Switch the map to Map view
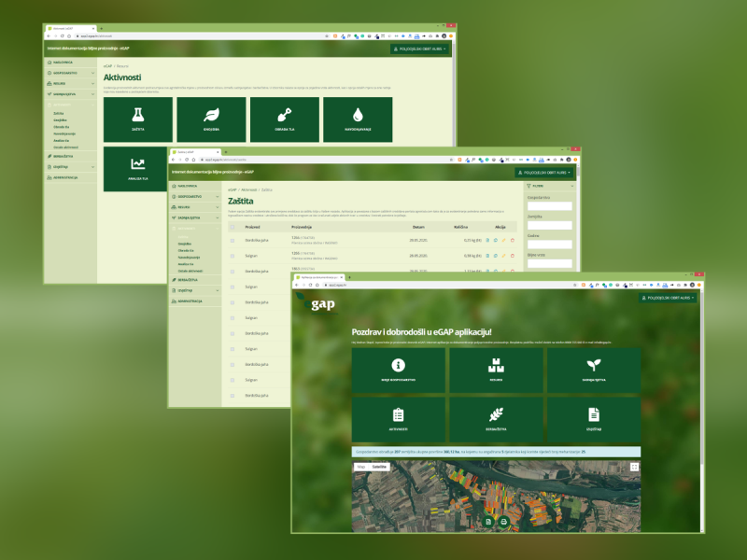This screenshot has width=747, height=560. pyautogui.click(x=361, y=466)
